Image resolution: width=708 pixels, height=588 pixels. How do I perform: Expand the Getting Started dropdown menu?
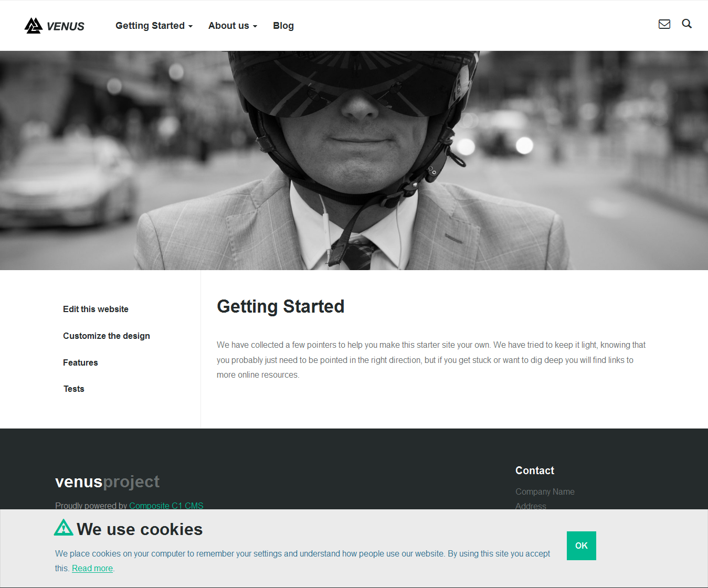click(154, 26)
